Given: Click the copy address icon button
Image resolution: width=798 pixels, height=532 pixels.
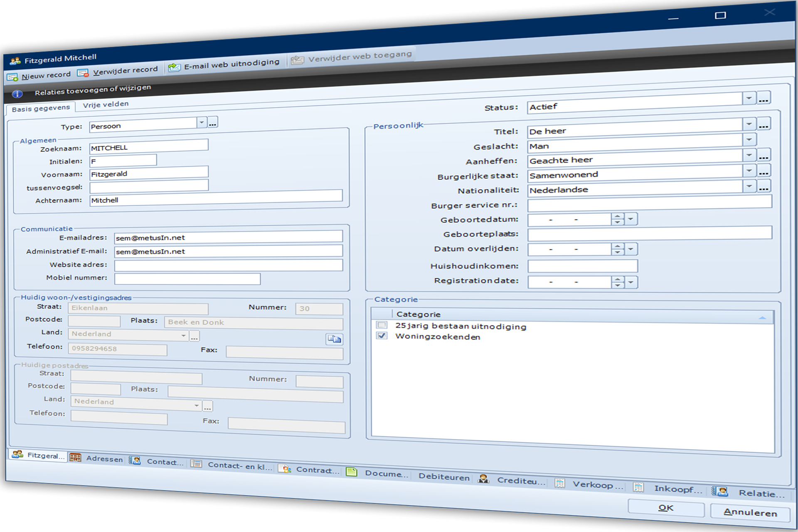Looking at the screenshot, I should pos(334,339).
